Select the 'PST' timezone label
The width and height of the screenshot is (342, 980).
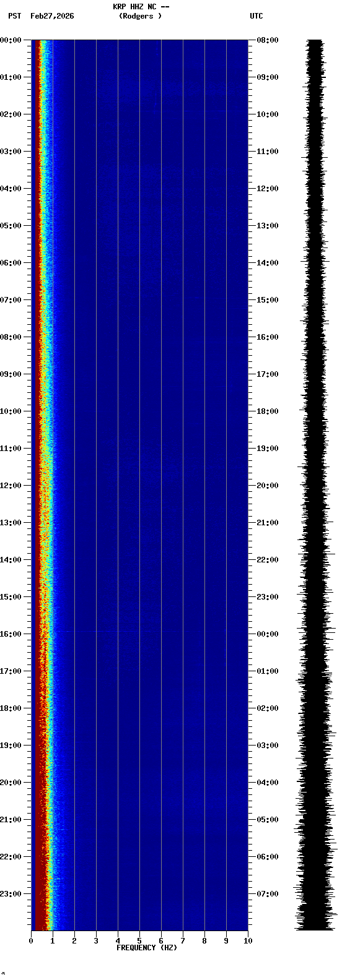click(x=14, y=16)
